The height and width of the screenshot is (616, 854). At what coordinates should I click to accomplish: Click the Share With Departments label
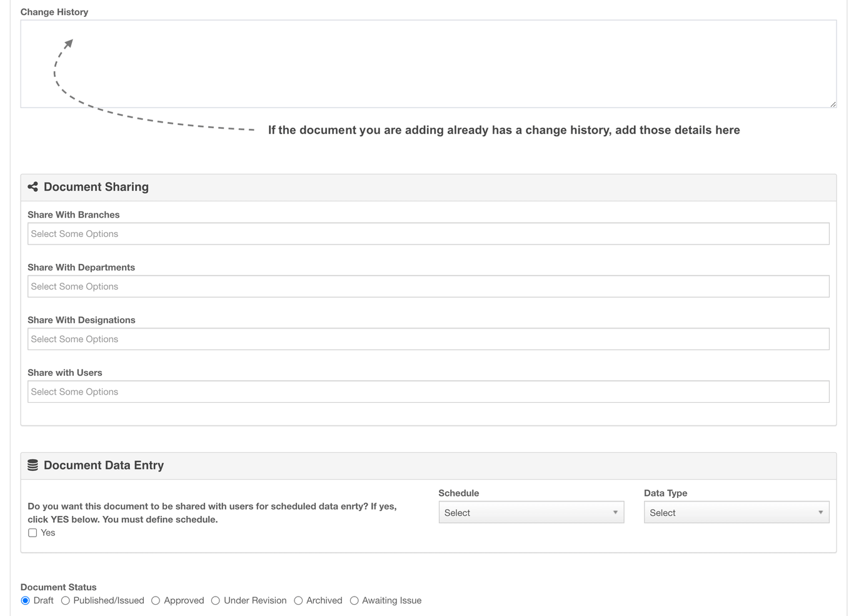coord(81,267)
